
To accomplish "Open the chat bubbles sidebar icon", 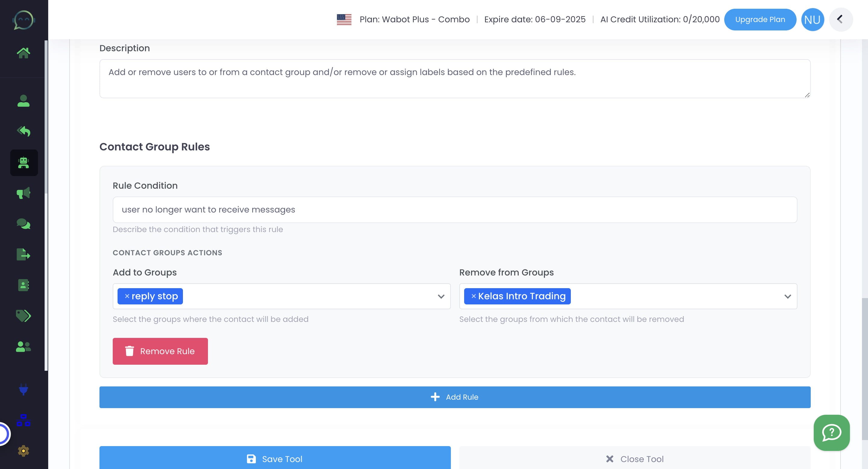I will [23, 224].
